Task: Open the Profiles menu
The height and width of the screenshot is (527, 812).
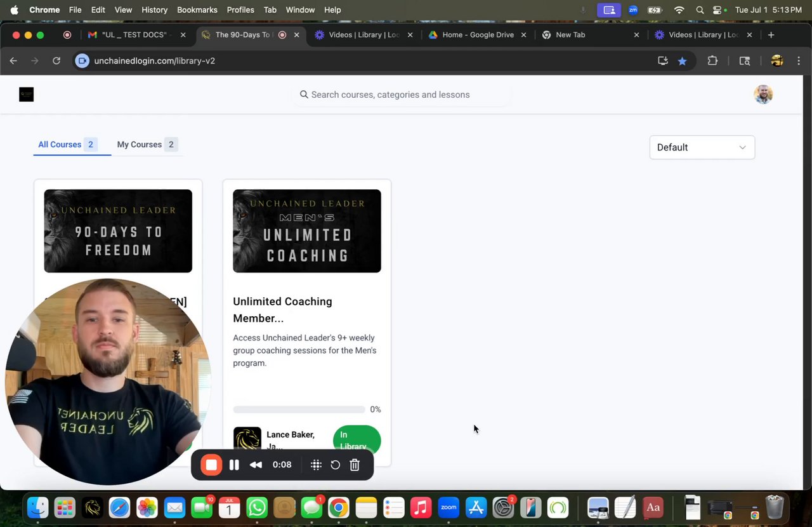Action: 240,10
